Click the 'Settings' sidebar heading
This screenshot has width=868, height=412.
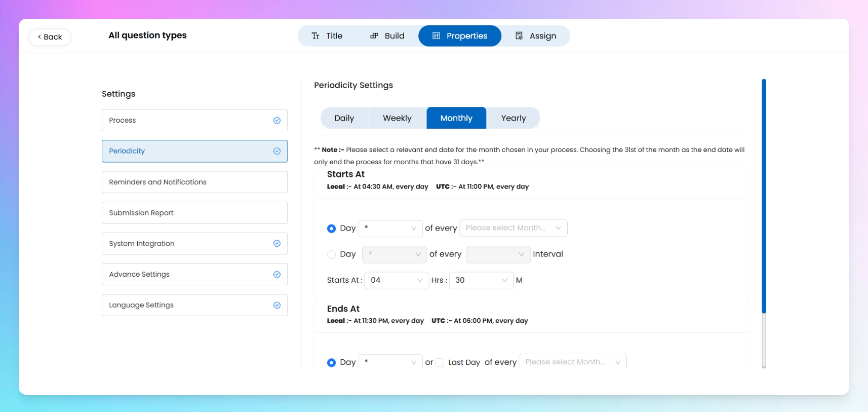[119, 94]
